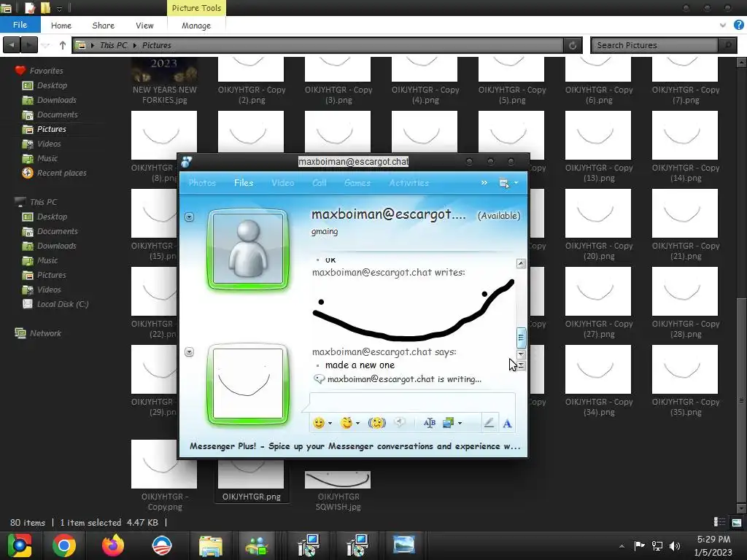Click the Search Pictures box
The width and height of the screenshot is (747, 560).
click(655, 45)
